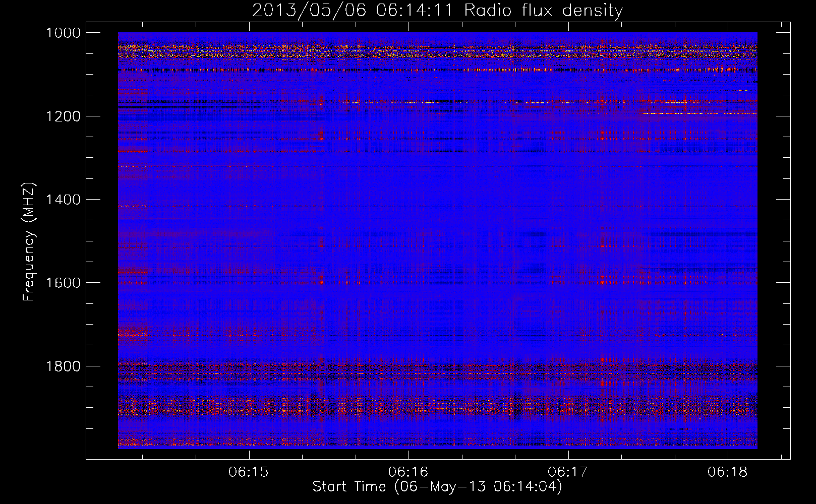816x504 pixels.
Task: Click the 06:15 time tick label
Action: (249, 472)
